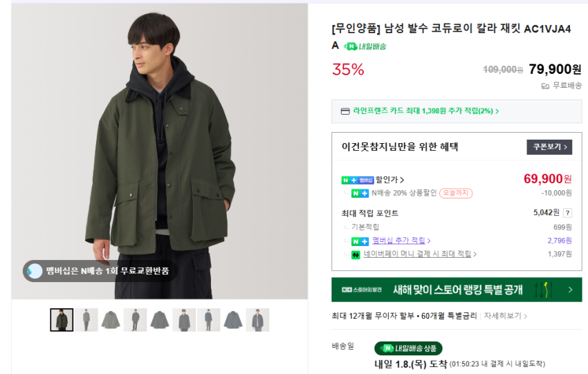Click the N+ icon beside 멤버십 추가 적립
The width and height of the screenshot is (588, 374).
pyautogui.click(x=360, y=241)
